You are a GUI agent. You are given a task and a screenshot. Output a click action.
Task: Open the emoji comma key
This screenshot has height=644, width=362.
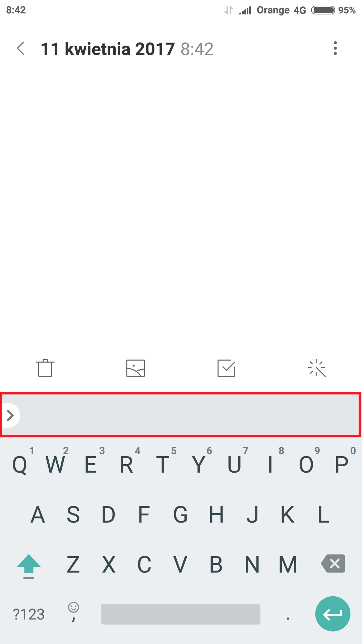[x=73, y=612]
